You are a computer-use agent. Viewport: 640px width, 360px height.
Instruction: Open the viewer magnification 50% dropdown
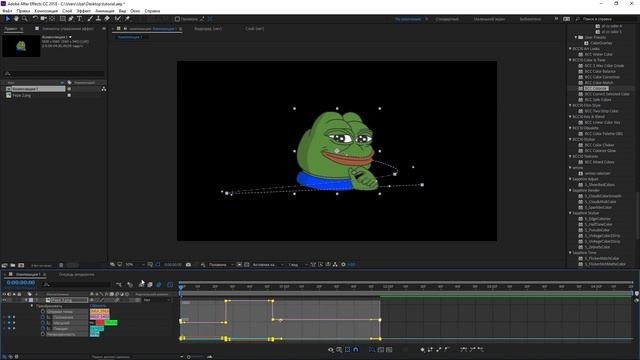tap(135, 264)
